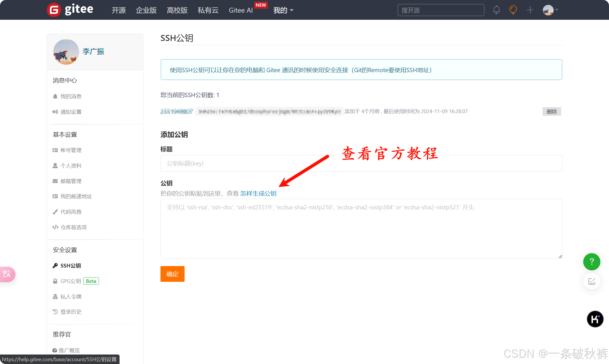Open 我的邮递地址 settings
The image size is (609, 364).
(x=76, y=196)
